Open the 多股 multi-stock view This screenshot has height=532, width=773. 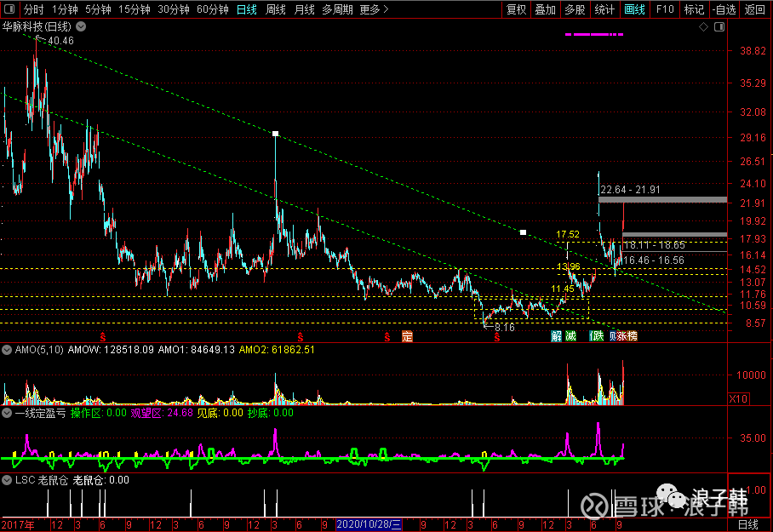point(575,9)
